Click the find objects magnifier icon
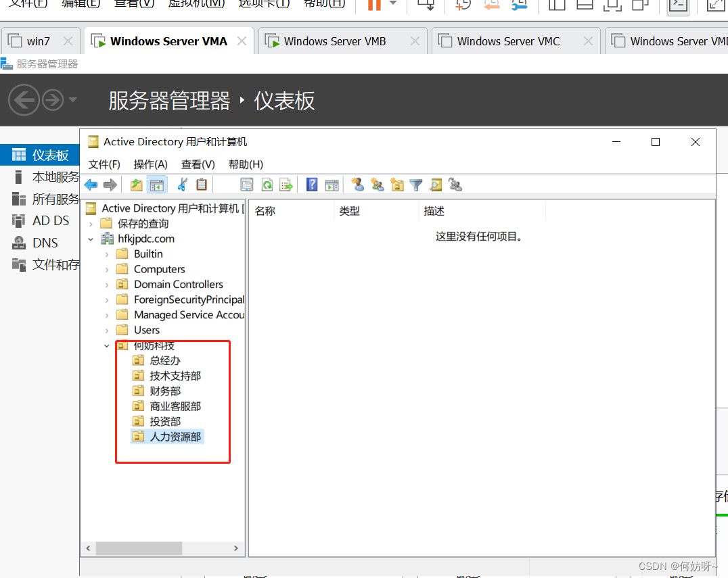Viewport: 728px width, 578px height. [436, 185]
